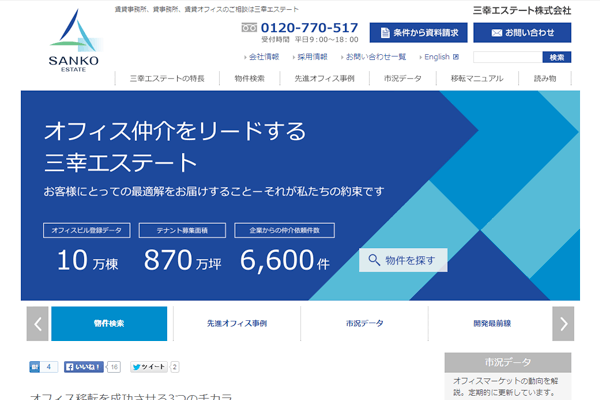Click the 6,600 件 statistic
This screenshot has height=400, width=600.
click(284, 261)
